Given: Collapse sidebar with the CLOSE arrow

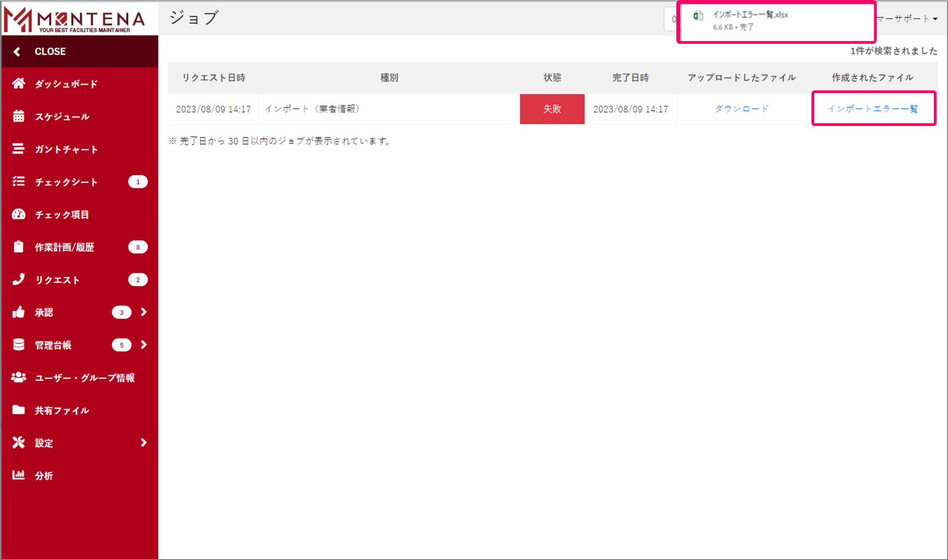Looking at the screenshot, I should [17, 52].
